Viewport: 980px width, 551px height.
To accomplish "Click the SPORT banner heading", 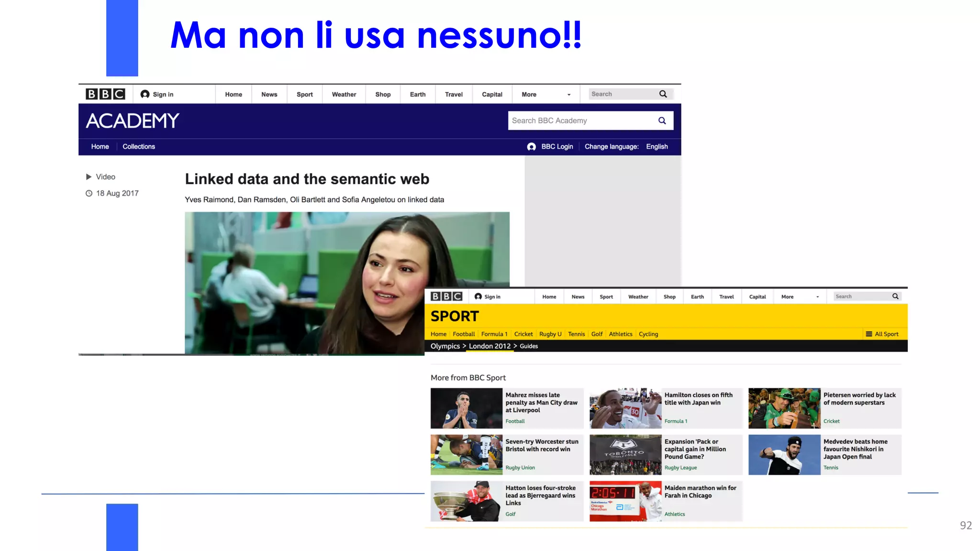I will tap(455, 316).
